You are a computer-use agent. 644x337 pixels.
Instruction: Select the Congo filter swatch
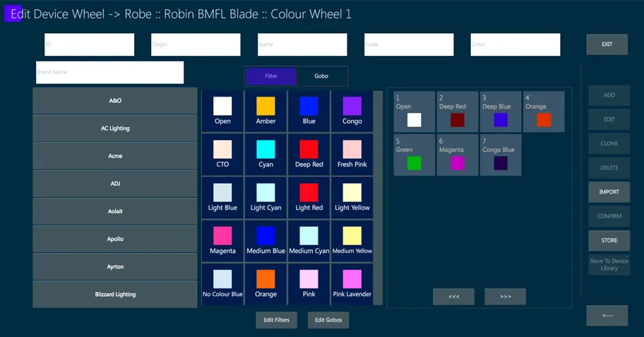click(352, 112)
